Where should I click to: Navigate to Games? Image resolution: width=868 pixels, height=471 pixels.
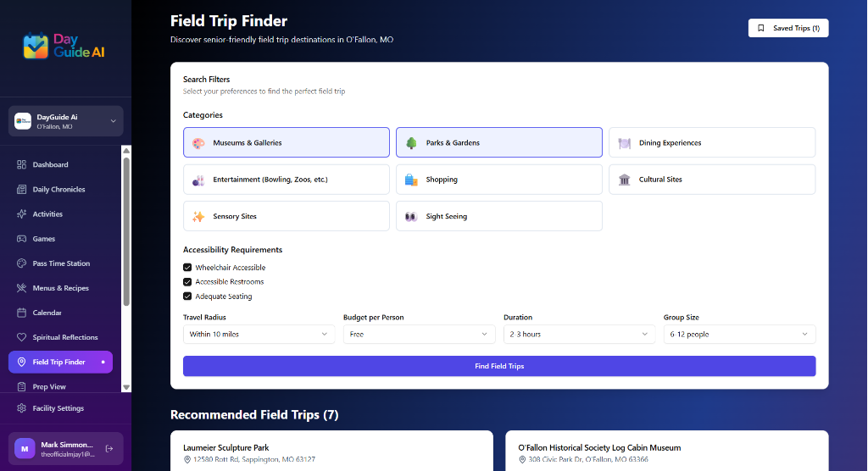pyautogui.click(x=60, y=239)
